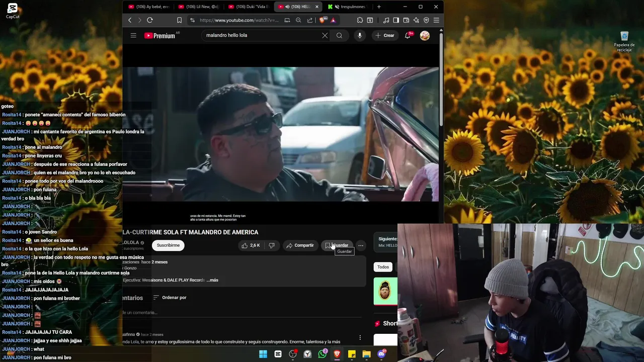Open OBS Studio from the taskbar
Image resolution: width=644 pixels, height=362 pixels.
click(293, 354)
